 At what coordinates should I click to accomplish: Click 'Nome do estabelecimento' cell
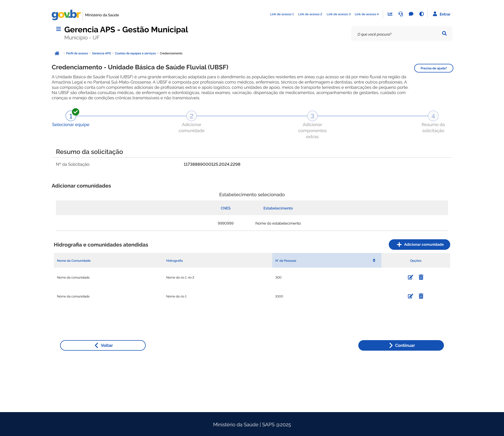click(278, 223)
